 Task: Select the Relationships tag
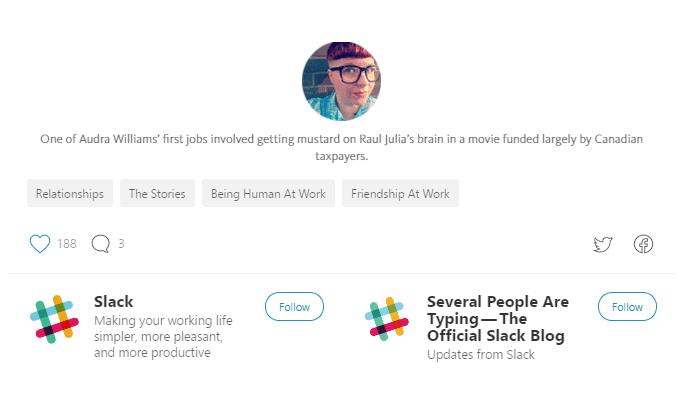click(x=70, y=193)
